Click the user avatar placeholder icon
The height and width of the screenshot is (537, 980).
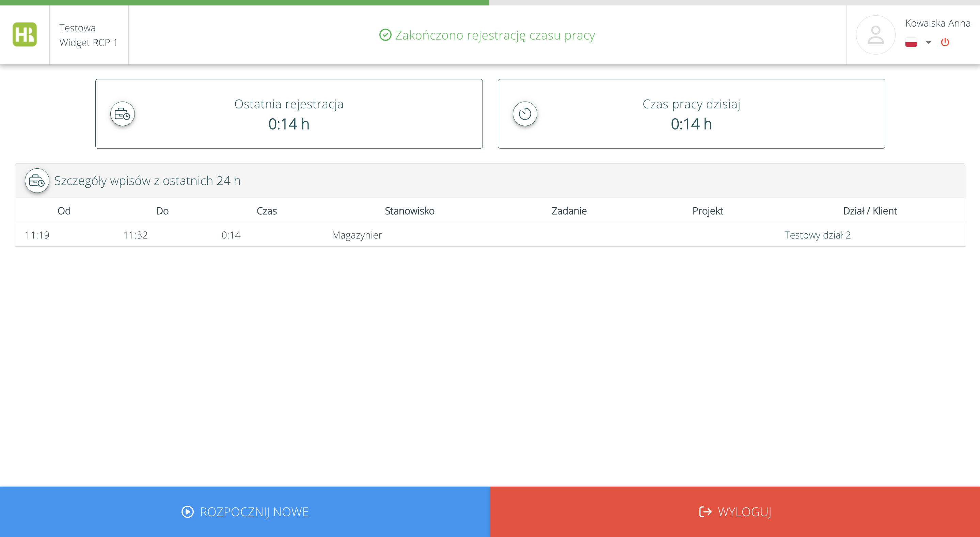coord(875,35)
